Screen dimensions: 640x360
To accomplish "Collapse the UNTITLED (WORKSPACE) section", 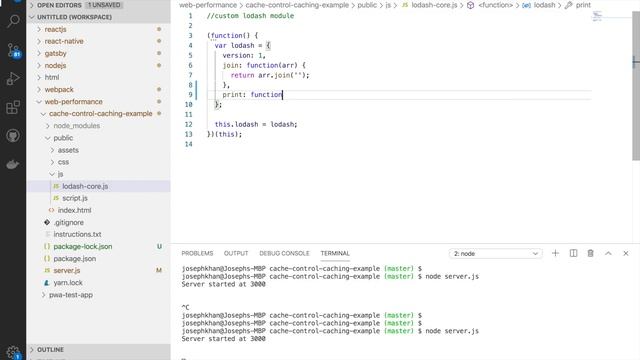I will click(74, 17).
